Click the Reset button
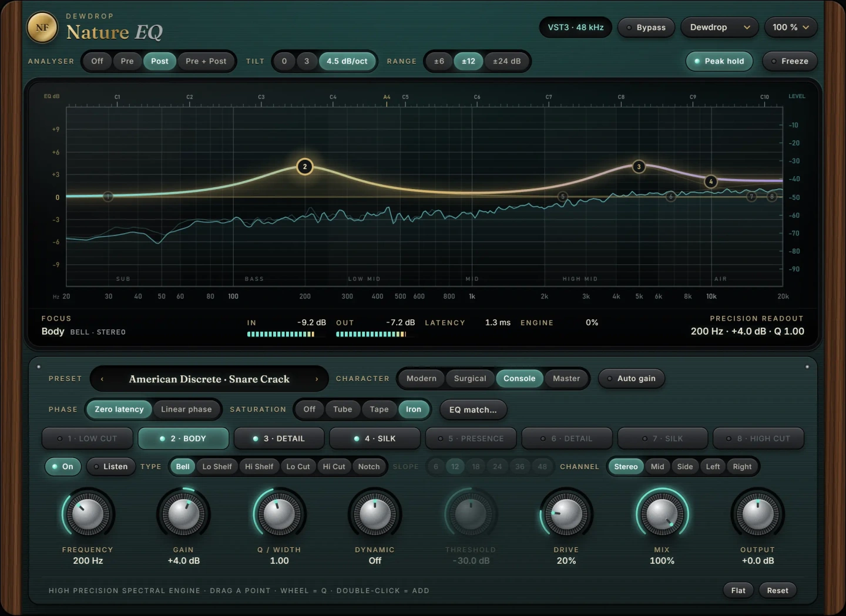Image resolution: width=846 pixels, height=616 pixels. pyautogui.click(x=777, y=591)
